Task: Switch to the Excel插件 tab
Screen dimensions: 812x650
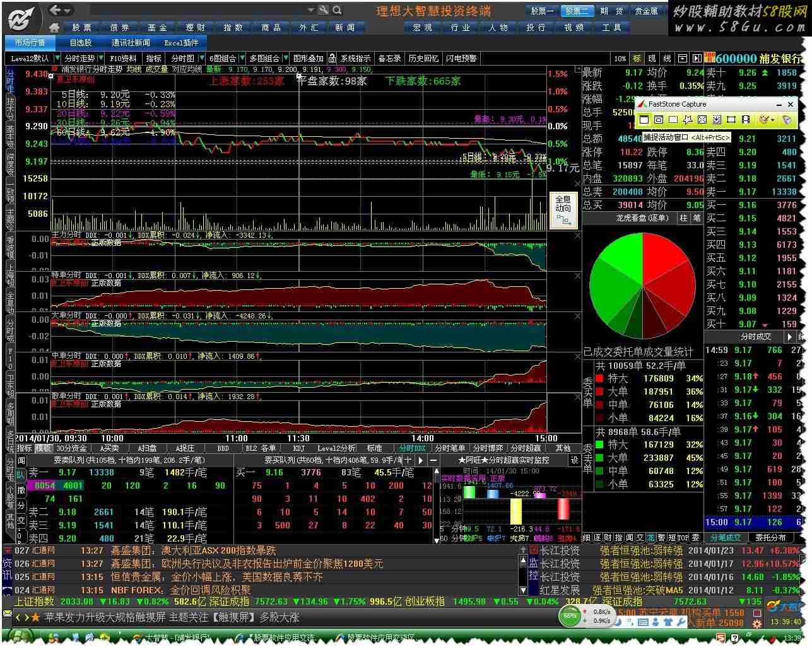Action: (181, 43)
